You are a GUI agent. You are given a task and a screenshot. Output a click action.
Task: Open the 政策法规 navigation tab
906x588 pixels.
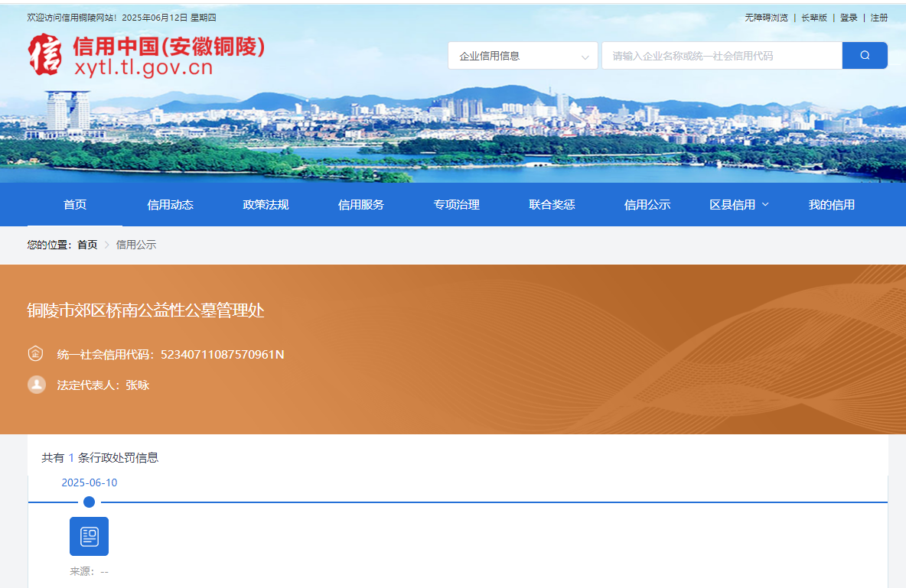pyautogui.click(x=266, y=204)
